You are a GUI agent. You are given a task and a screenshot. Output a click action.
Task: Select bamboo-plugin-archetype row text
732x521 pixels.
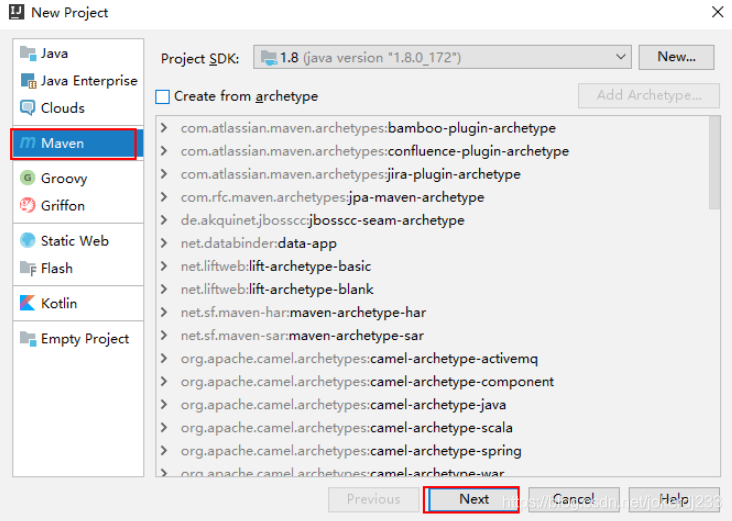[368, 128]
